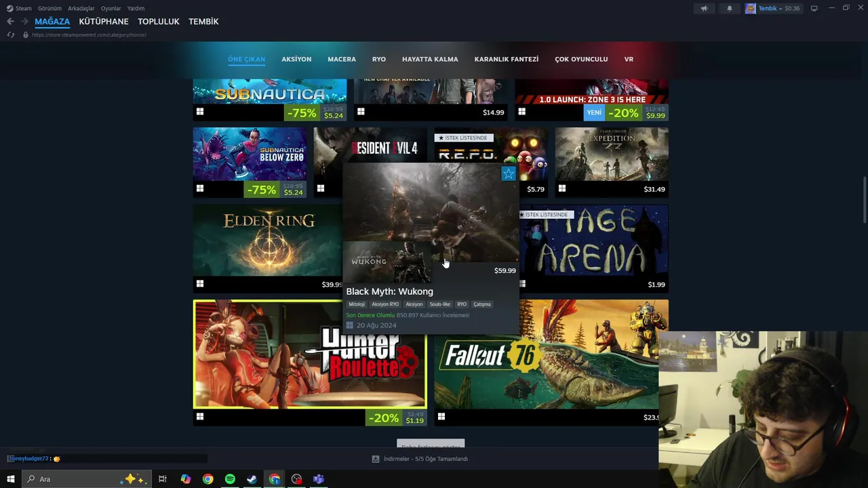868x488 pixels.
Task: Switch to the KÜTÜPHANE tab
Action: coord(104,22)
